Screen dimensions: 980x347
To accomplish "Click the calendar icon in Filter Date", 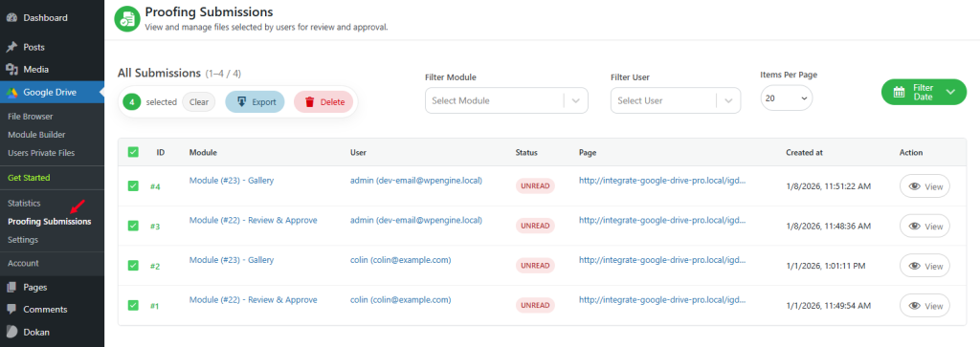I will [x=899, y=92].
